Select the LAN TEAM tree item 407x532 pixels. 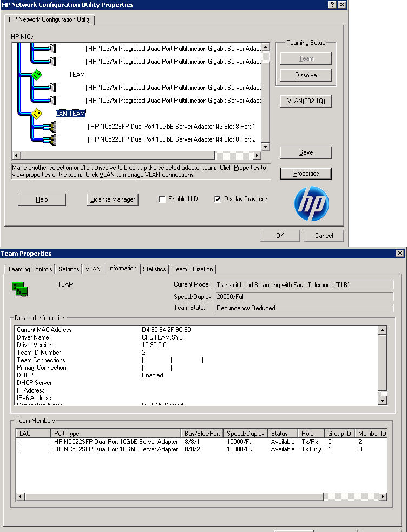(x=71, y=114)
